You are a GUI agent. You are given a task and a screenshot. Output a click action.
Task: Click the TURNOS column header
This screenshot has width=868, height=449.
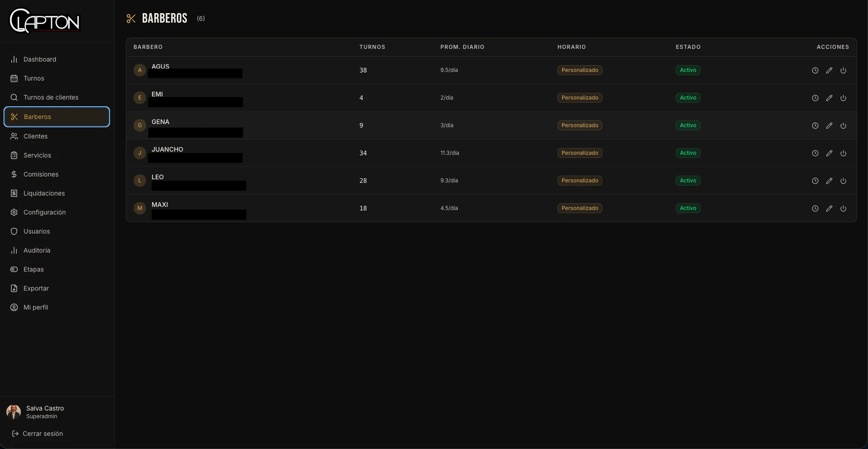coord(372,47)
